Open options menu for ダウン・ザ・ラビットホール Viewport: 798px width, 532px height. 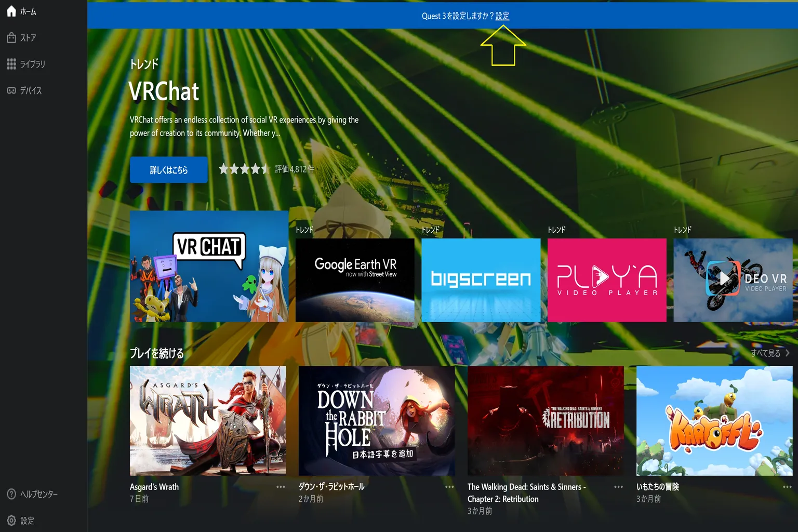pyautogui.click(x=449, y=487)
